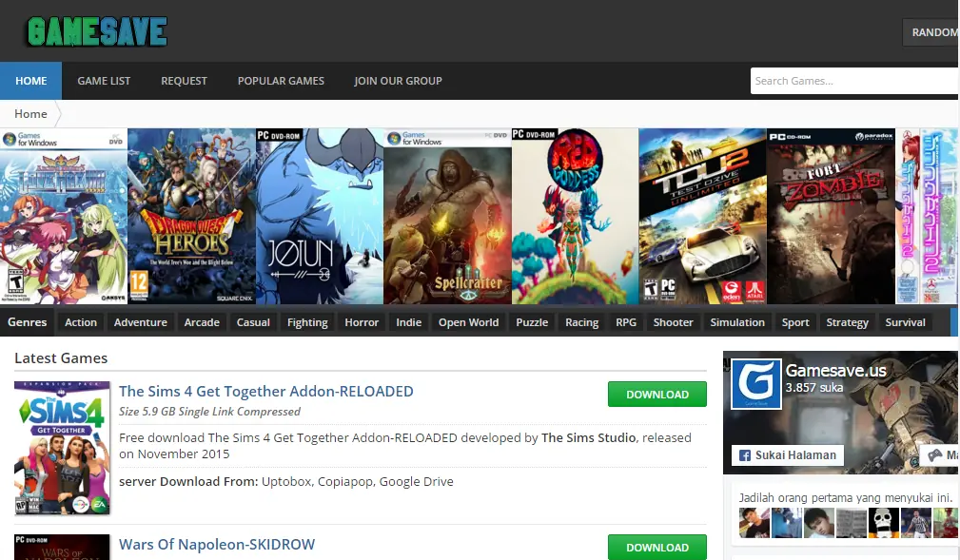Click the RANDOM button in the header
960x560 pixels.
point(931,32)
